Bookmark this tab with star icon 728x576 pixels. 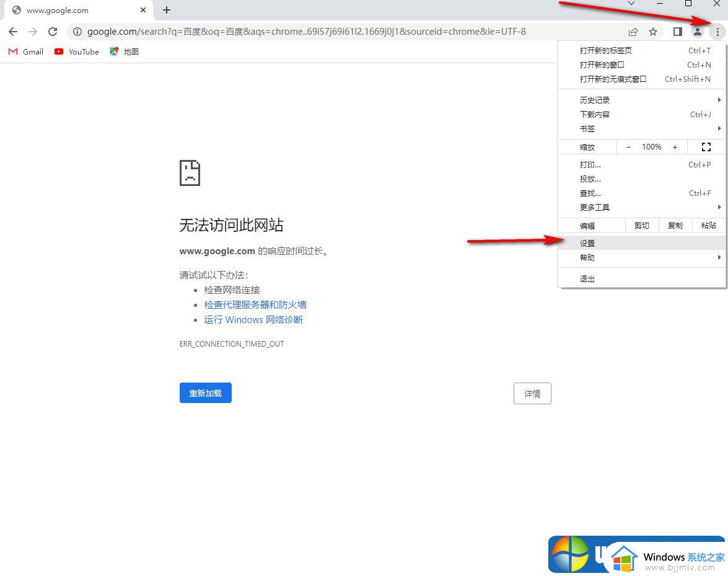pyautogui.click(x=653, y=32)
